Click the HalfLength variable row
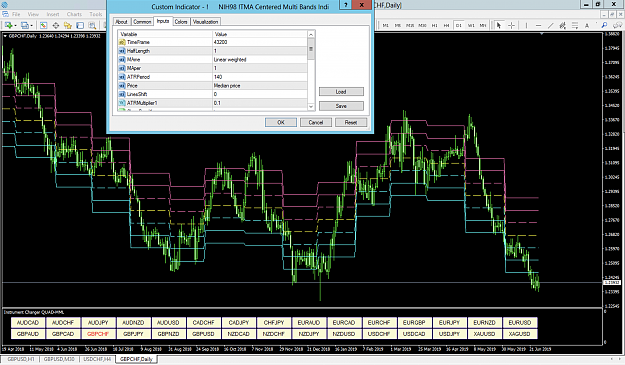The width and height of the screenshot is (625, 365). coord(212,51)
